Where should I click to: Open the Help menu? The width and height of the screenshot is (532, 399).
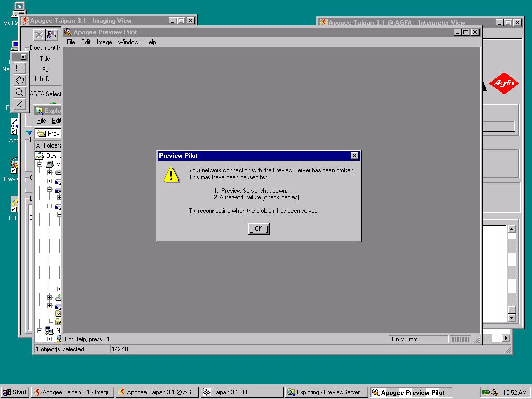click(150, 42)
